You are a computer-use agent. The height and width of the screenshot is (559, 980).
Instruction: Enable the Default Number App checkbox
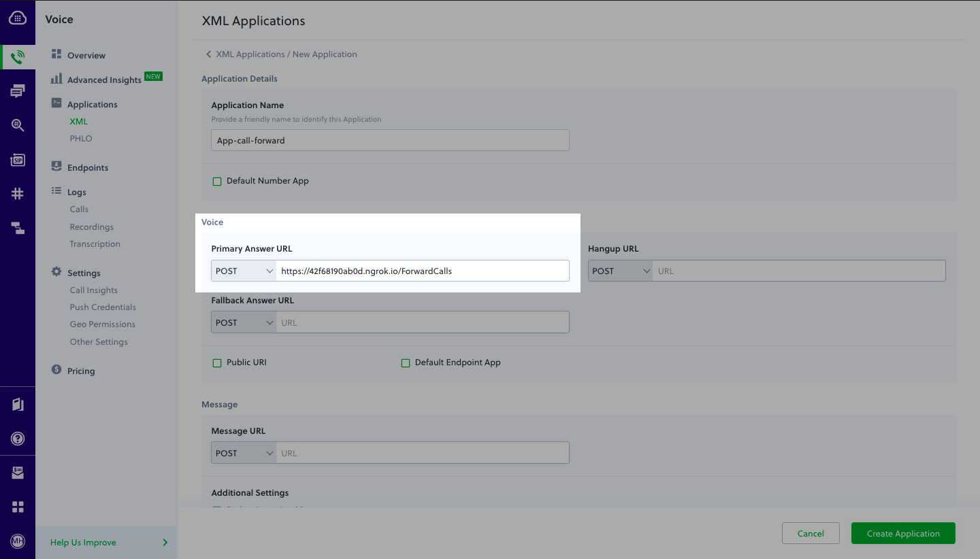click(x=217, y=181)
